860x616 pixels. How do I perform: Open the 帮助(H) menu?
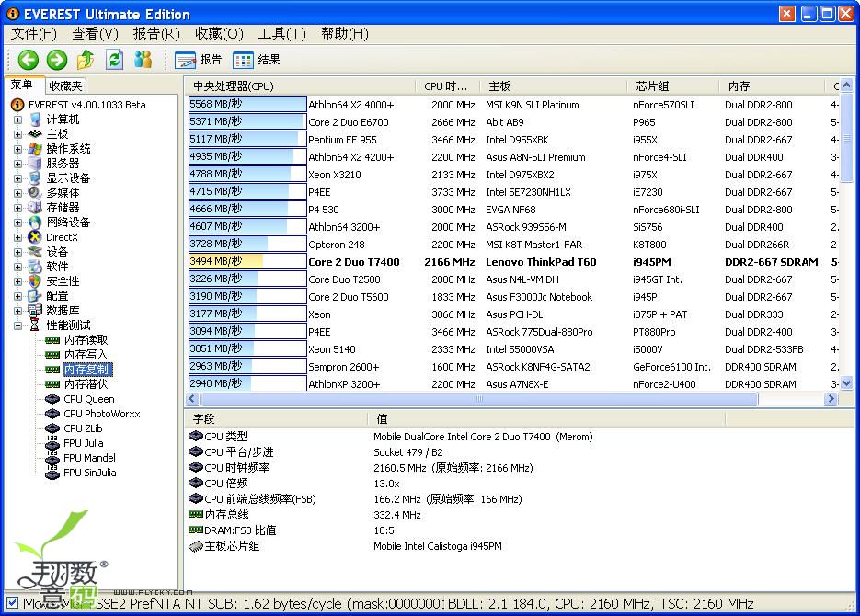point(345,34)
